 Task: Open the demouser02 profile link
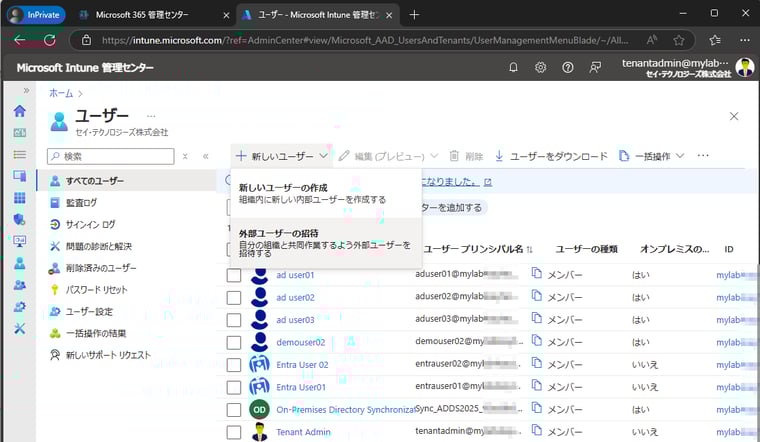tap(301, 343)
